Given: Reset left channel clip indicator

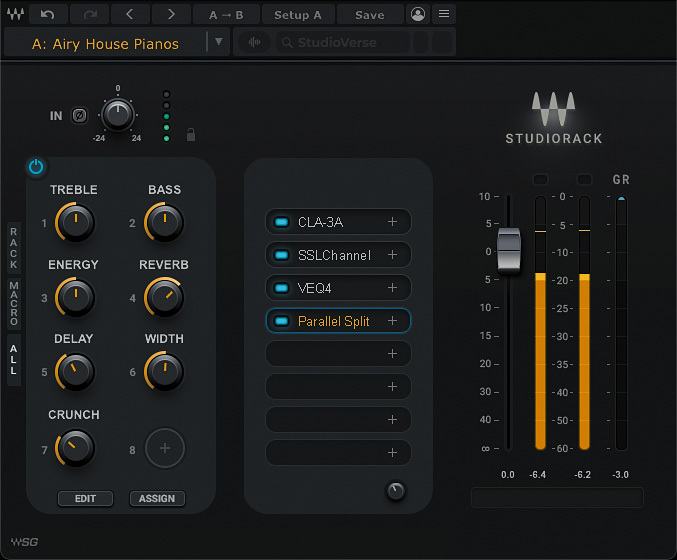Looking at the screenshot, I should tap(540, 179).
